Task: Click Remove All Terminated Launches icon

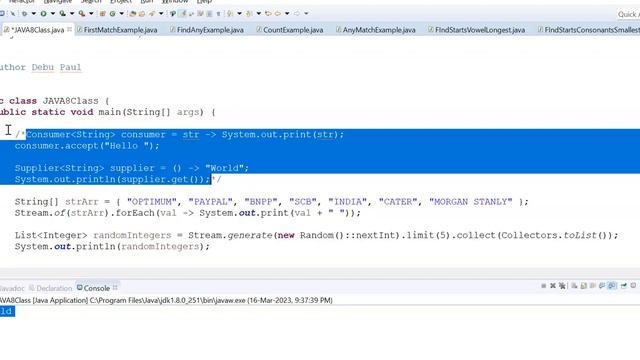Action: click(562, 286)
